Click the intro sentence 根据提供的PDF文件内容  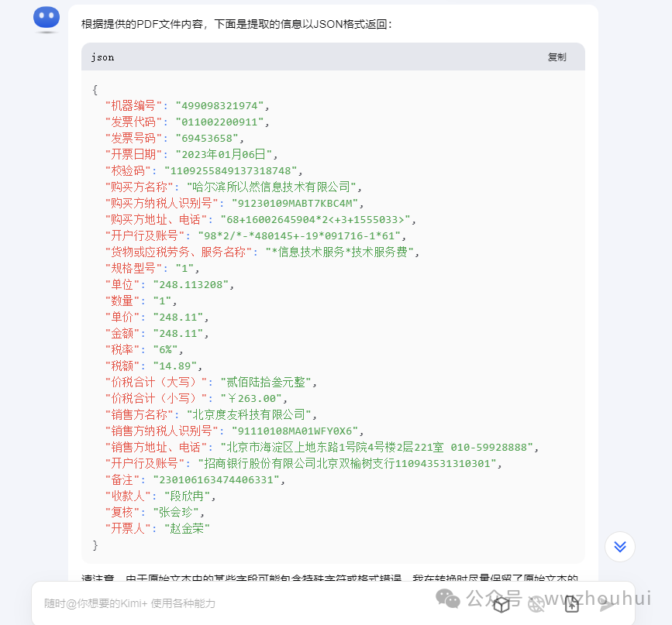143,24
